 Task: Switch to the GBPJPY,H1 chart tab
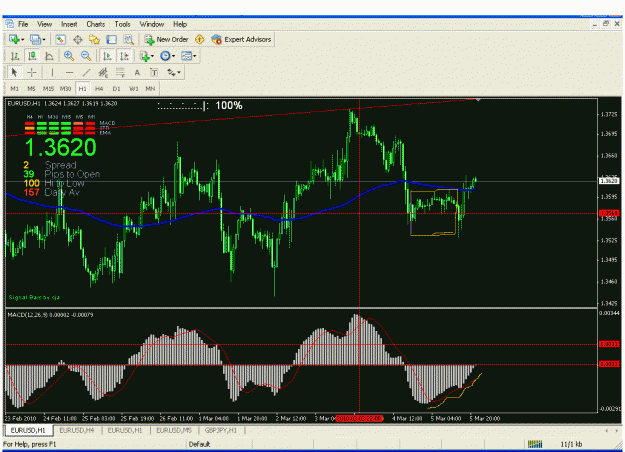pyautogui.click(x=221, y=430)
